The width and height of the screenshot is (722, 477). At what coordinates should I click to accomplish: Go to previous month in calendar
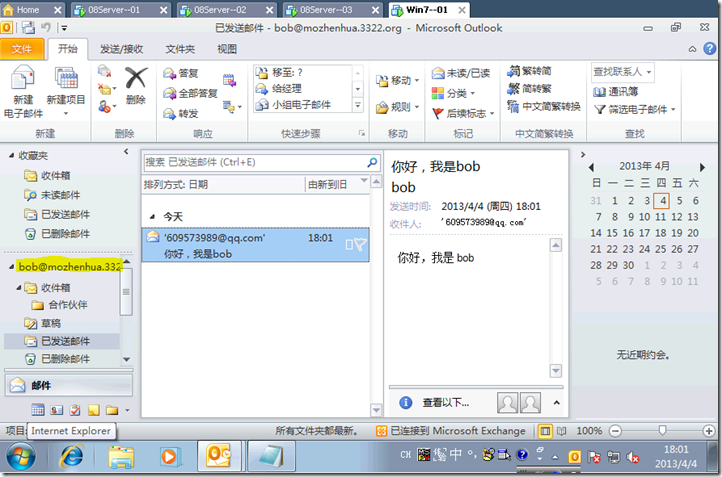(x=592, y=167)
